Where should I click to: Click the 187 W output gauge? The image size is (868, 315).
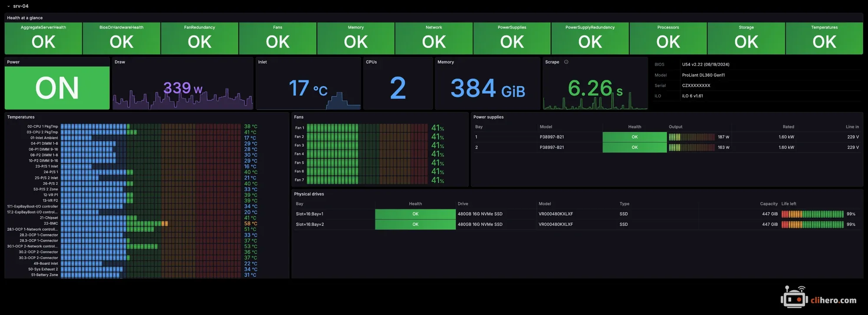click(691, 137)
